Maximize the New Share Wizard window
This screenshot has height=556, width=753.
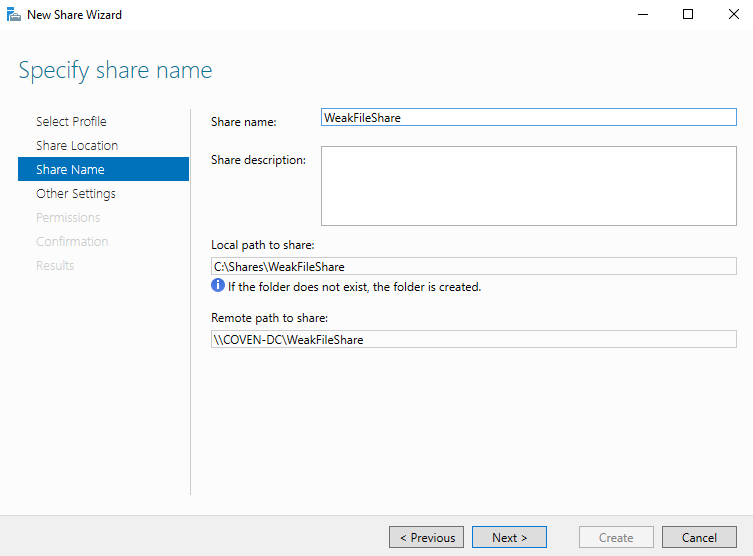(688, 14)
